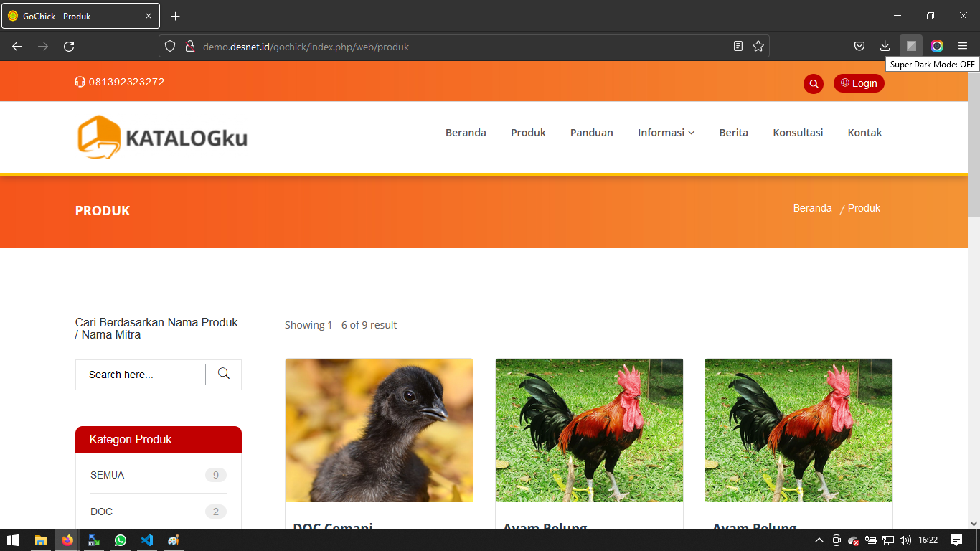Open the Produk menu item

coord(528,133)
